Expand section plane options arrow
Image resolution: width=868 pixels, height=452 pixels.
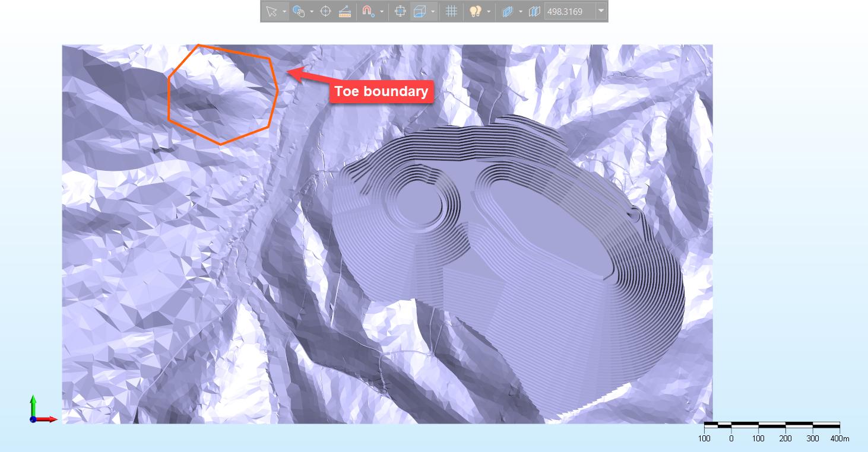tap(520, 11)
